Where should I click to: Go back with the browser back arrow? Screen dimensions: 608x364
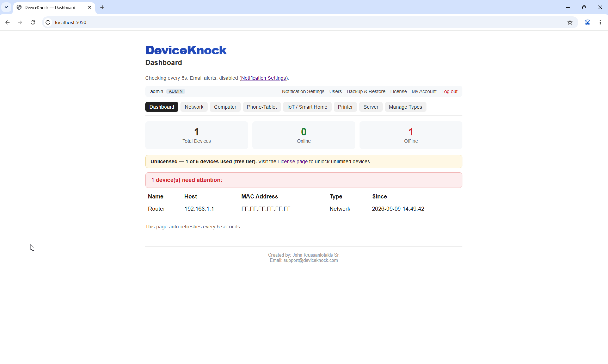pyautogui.click(x=7, y=22)
